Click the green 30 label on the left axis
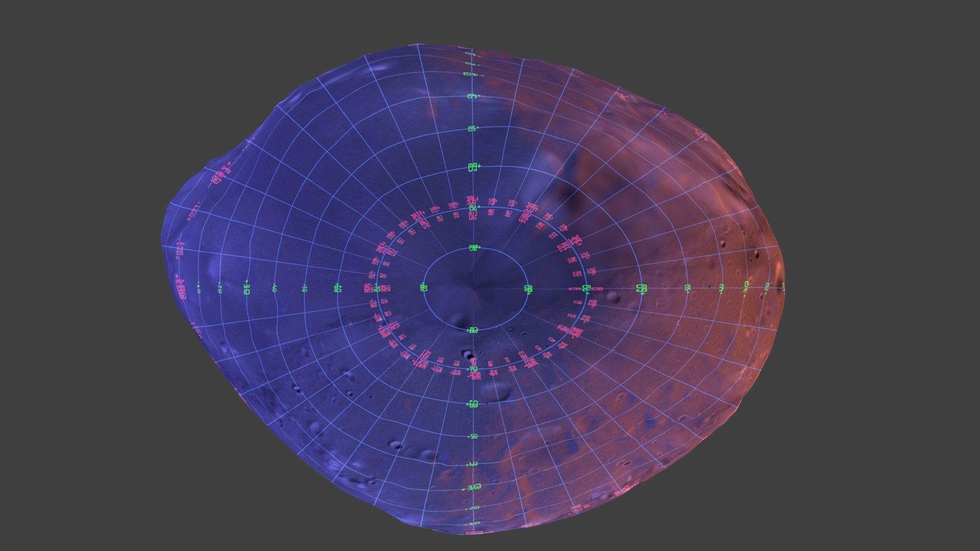 248,287
